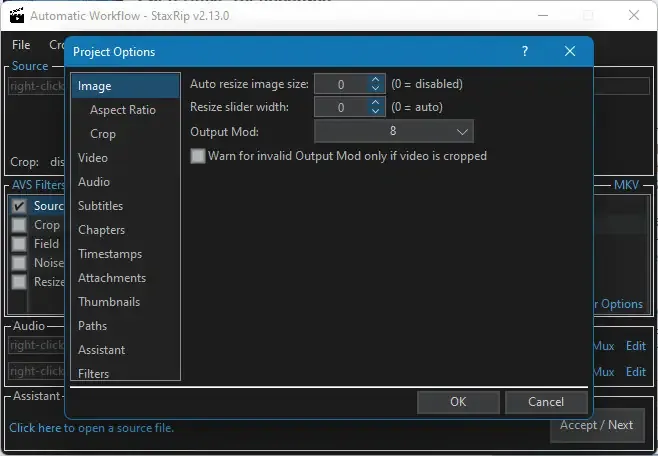Close the Project Options dialog

pyautogui.click(x=570, y=52)
